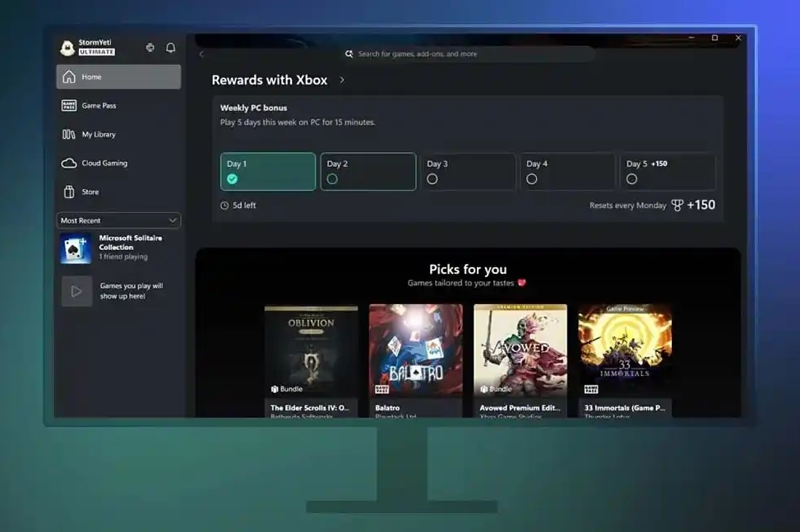Click the My Library books icon
This screenshot has width=800, height=532.
69,134
